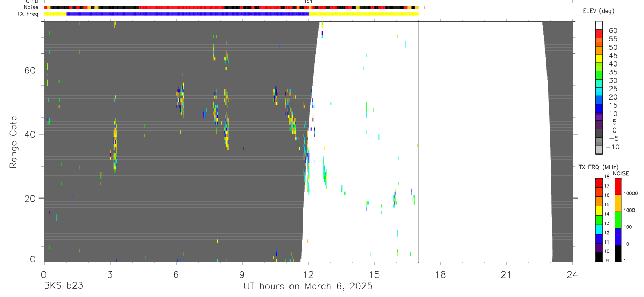Click the '-10' tick on the ELEV legend
Image resolution: width=644 pixels, height=297 pixels.
coord(612,147)
